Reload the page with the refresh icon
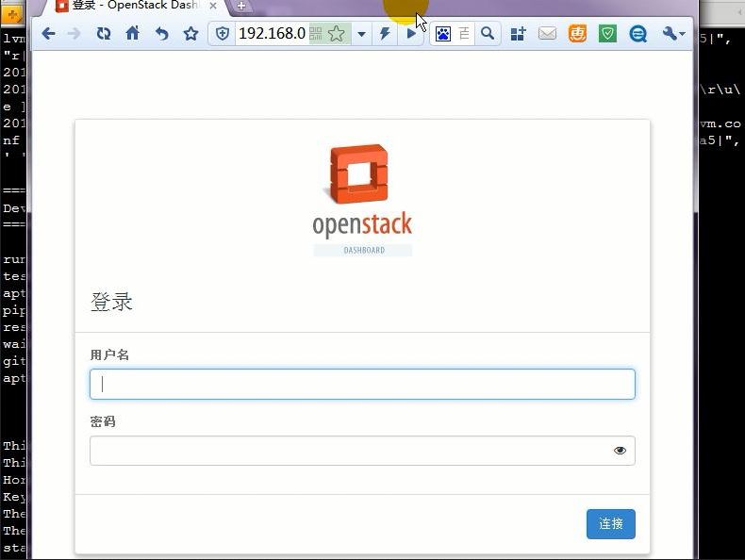 [104, 34]
